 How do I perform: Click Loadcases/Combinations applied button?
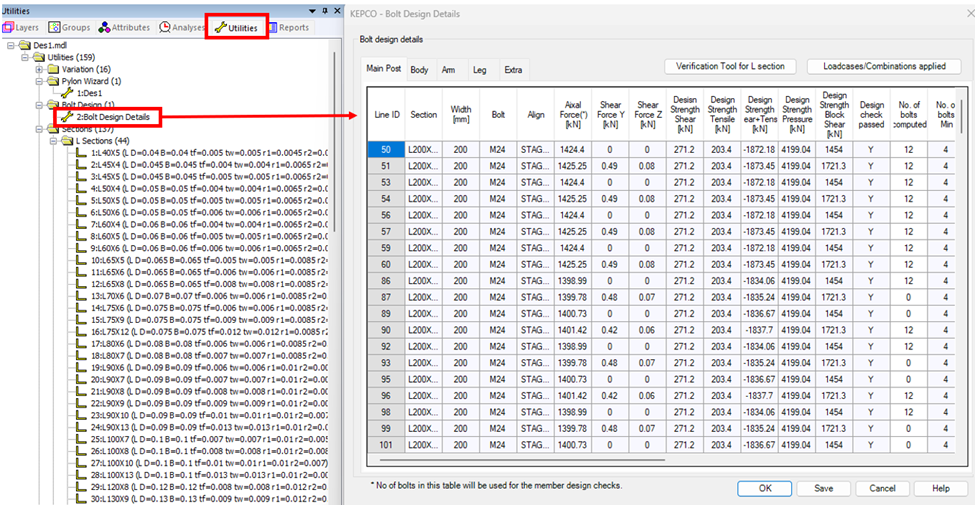(884, 67)
